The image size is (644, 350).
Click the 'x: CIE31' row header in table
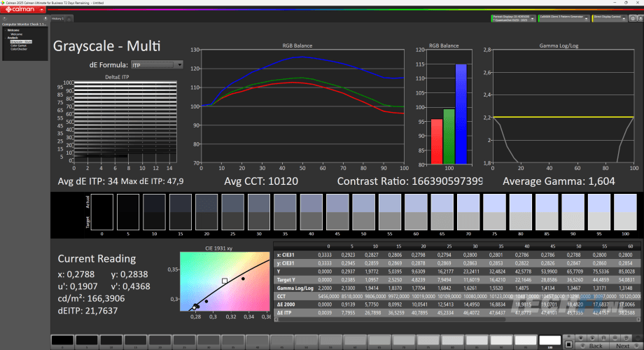(x=286, y=255)
